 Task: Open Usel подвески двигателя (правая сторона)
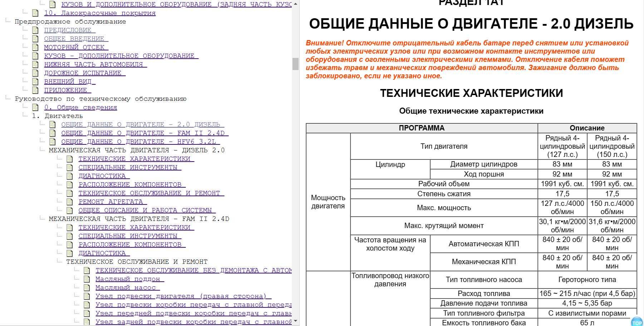click(x=183, y=296)
